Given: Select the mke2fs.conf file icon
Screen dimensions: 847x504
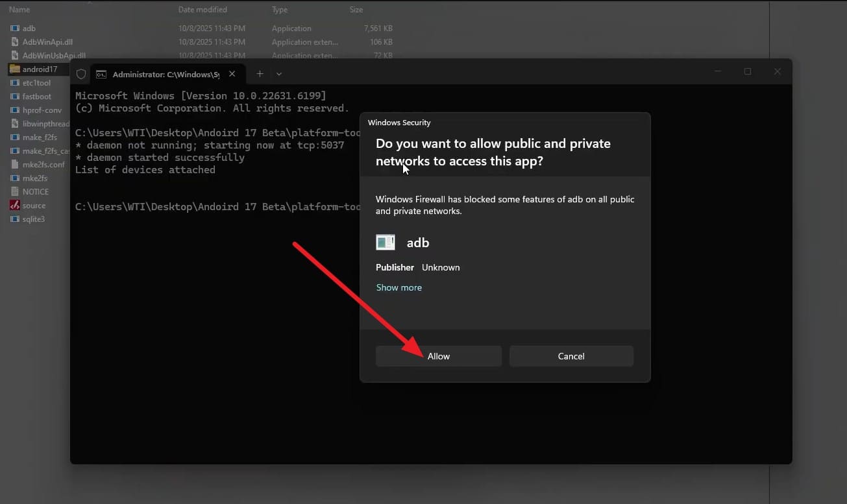Looking at the screenshot, I should click(x=14, y=165).
